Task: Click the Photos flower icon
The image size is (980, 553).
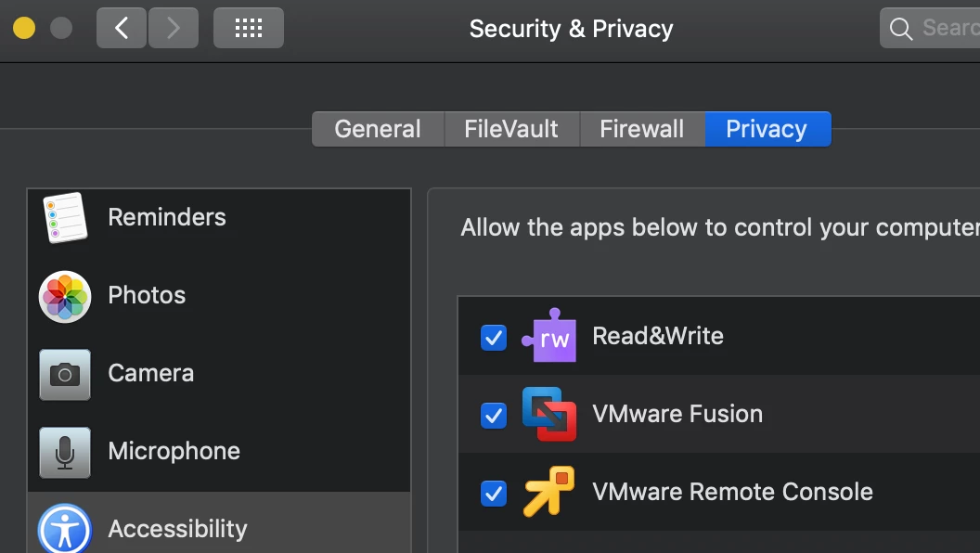Action: [x=65, y=296]
